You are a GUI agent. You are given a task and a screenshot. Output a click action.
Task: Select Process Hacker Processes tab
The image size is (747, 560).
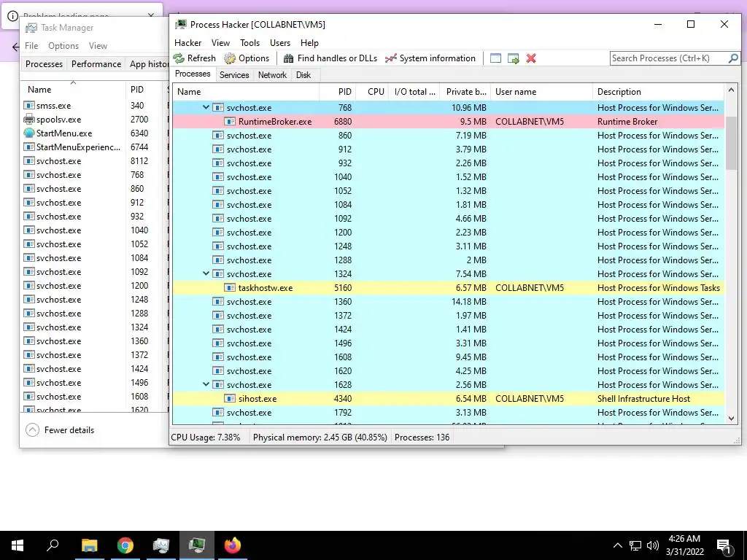coord(193,74)
